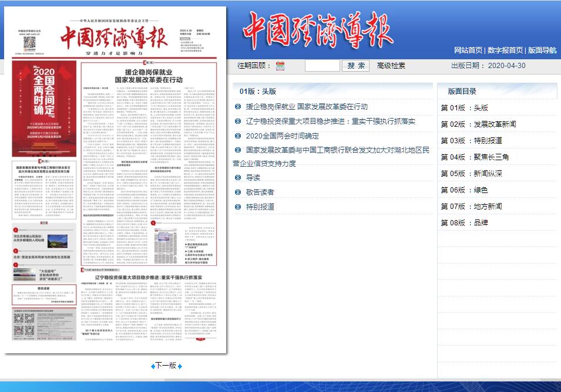Go to 网站首页
561x392 pixels.
468,50
